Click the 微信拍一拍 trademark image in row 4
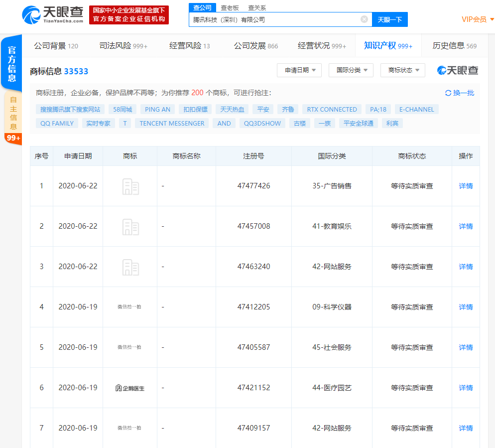This screenshot has width=495, height=448. pyautogui.click(x=130, y=307)
